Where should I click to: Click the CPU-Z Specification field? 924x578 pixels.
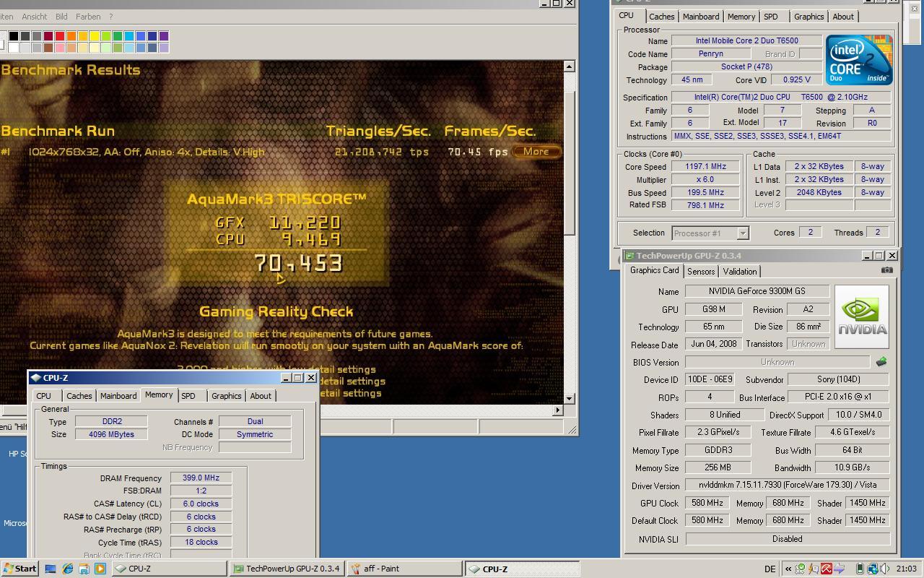781,97
